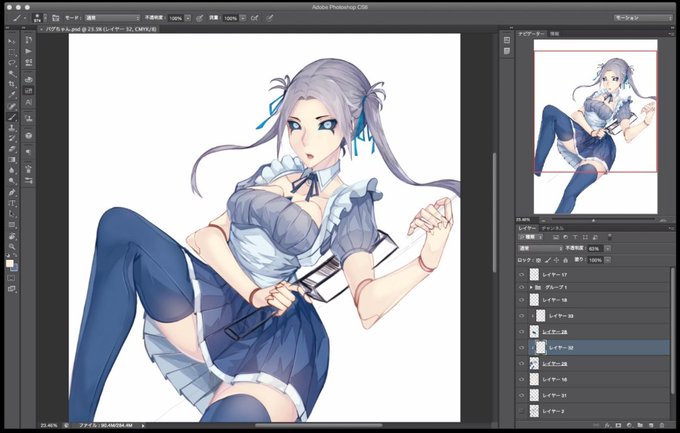Adjust the Navigator zoom slider
This screenshot has height=433, width=680.
pos(594,220)
